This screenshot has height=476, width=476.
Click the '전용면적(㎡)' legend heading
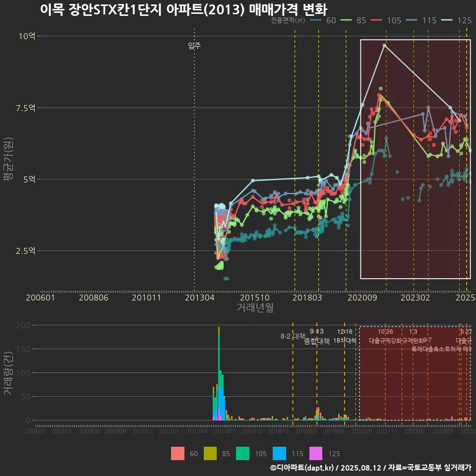[x=288, y=20]
